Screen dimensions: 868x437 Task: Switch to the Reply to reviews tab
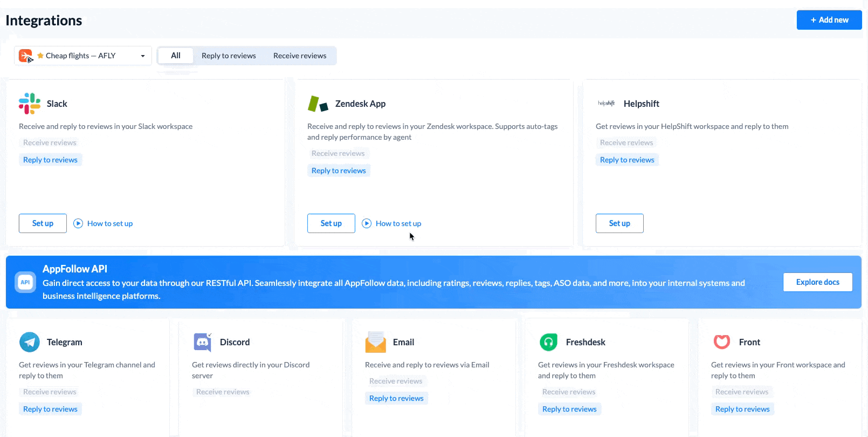[x=229, y=56]
